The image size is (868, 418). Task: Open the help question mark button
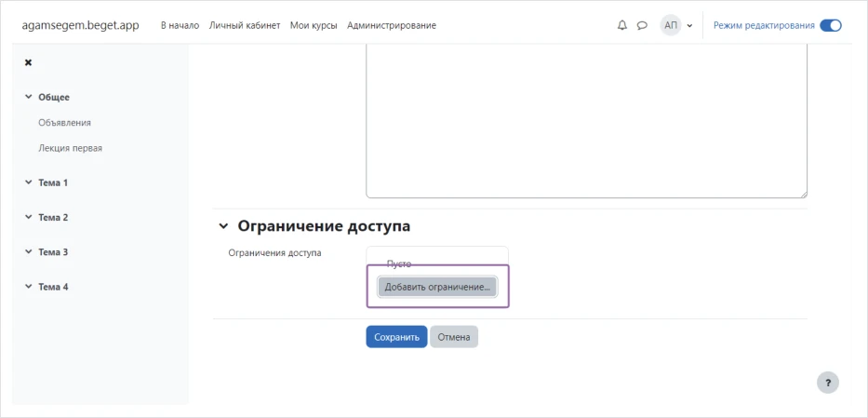[x=828, y=383]
